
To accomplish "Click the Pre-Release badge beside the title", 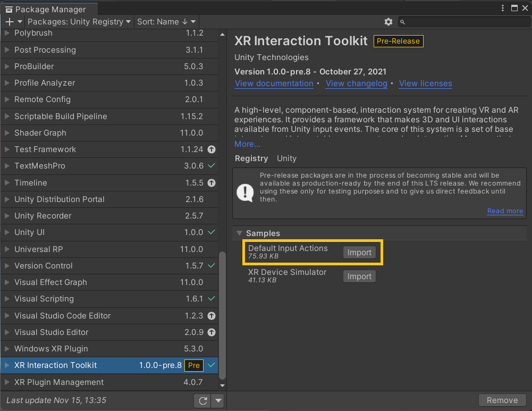I will pyautogui.click(x=398, y=41).
